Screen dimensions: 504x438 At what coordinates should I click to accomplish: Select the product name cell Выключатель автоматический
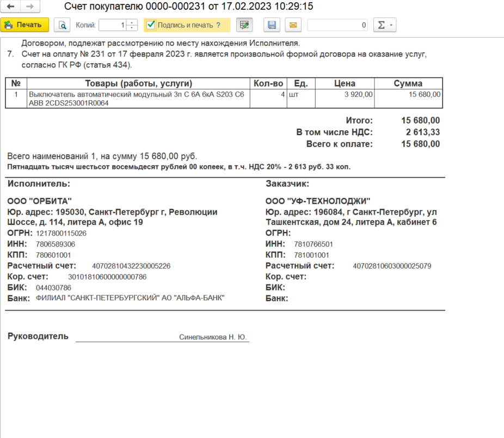(136, 99)
